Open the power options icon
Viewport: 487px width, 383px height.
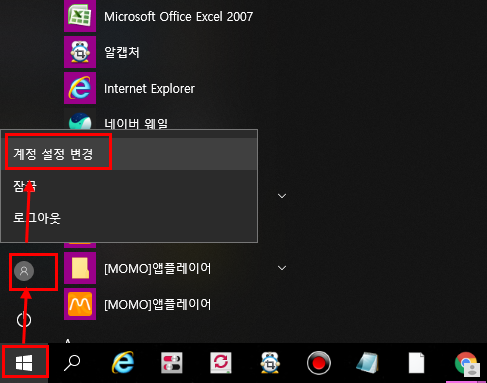(x=24, y=320)
